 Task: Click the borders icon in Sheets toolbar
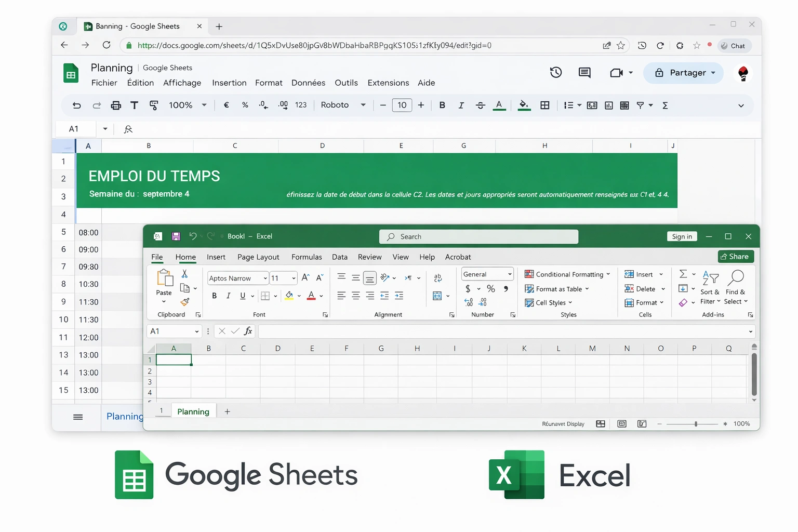click(x=544, y=105)
